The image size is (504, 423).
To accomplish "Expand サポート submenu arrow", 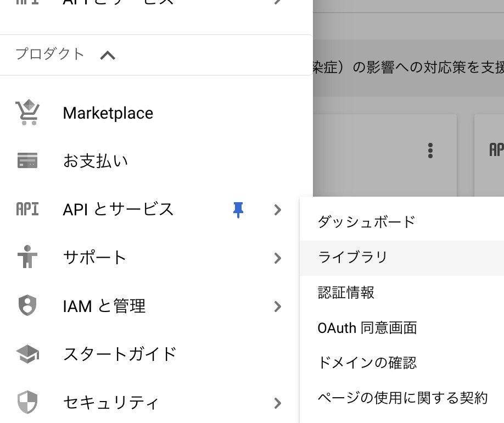I will point(278,258).
